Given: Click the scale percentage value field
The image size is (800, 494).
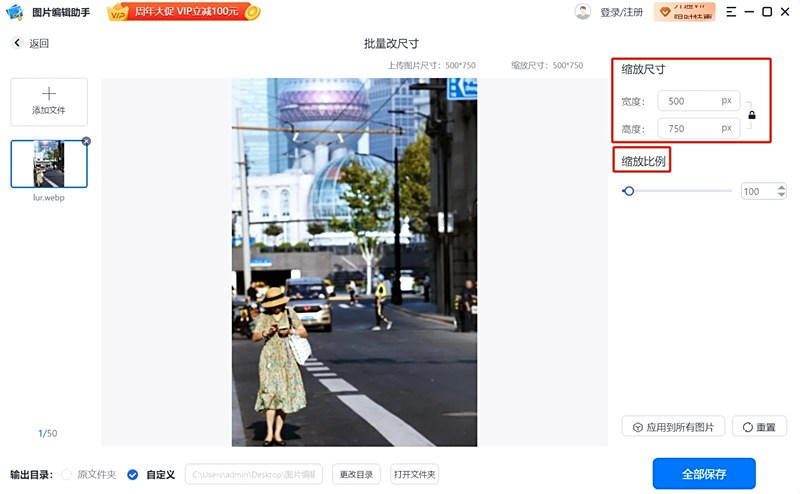Looking at the screenshot, I should (758, 191).
